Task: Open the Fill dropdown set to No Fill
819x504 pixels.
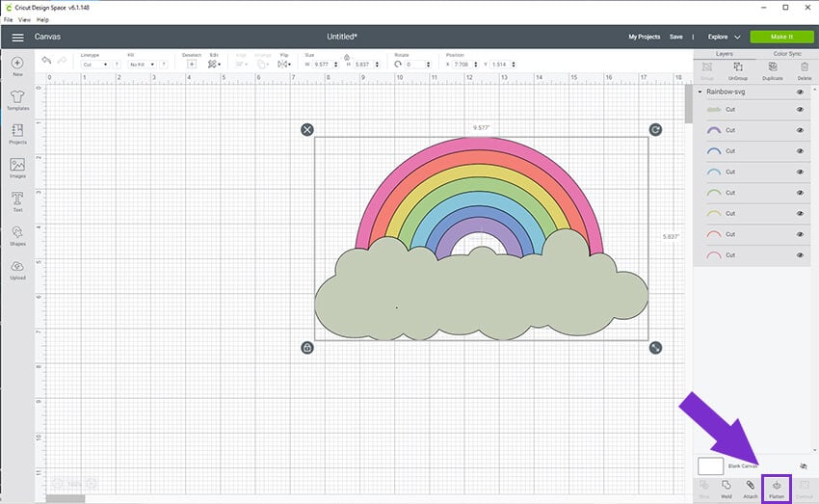Action: click(x=142, y=65)
